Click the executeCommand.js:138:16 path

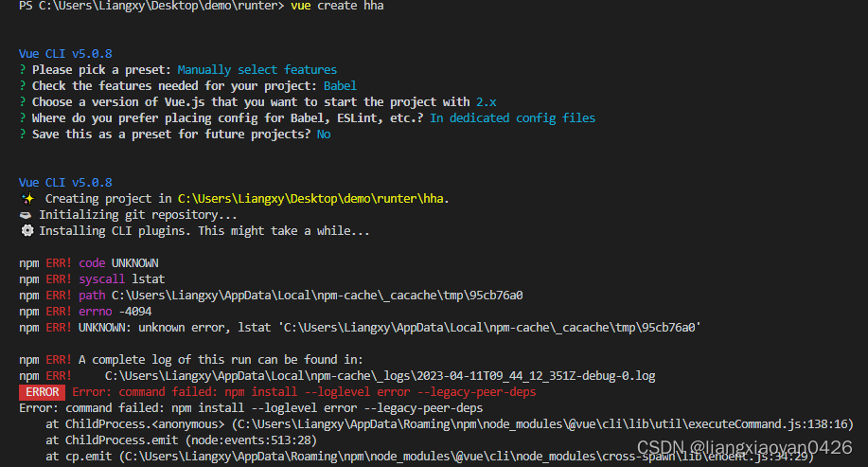[542, 424]
